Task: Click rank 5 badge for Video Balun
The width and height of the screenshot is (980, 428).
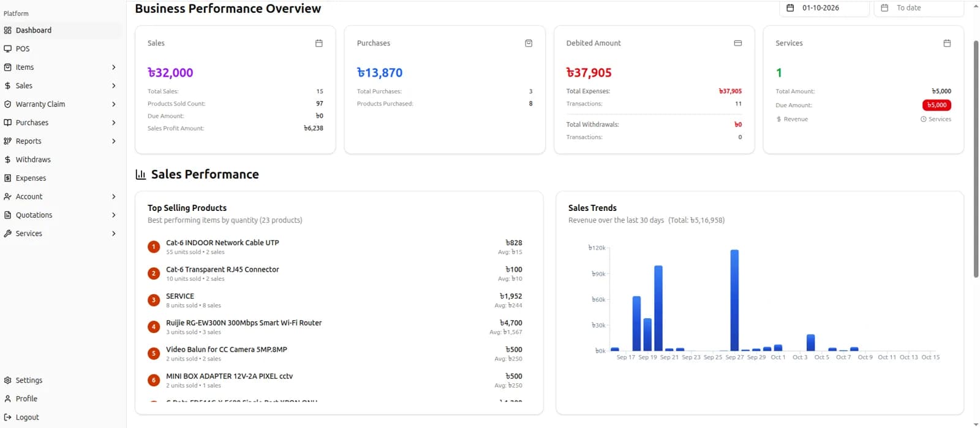Action: click(x=154, y=353)
